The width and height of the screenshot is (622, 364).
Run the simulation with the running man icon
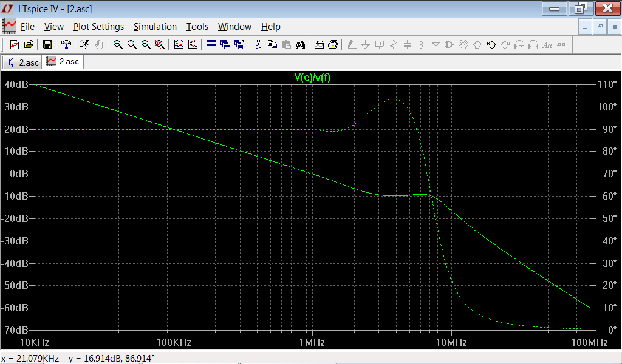(84, 45)
